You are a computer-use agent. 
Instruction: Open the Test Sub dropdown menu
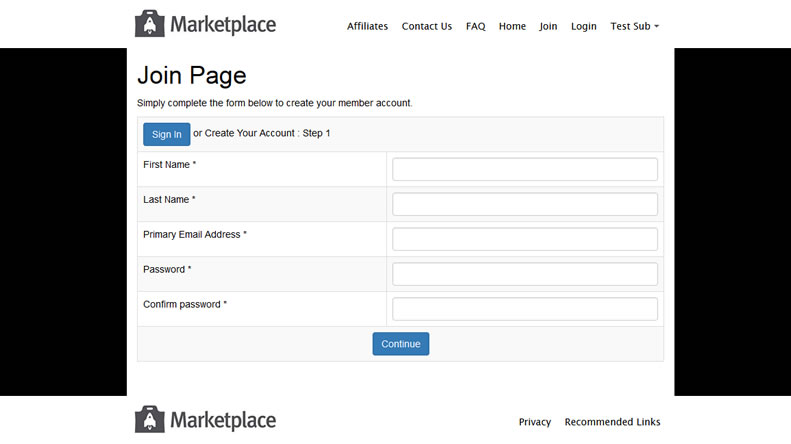(x=634, y=27)
